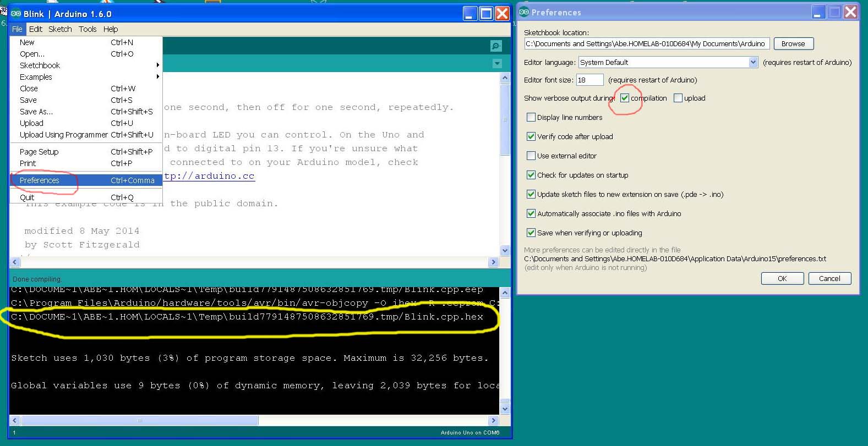Select Close in the File menu
This screenshot has height=446, width=868.
pos(86,89)
